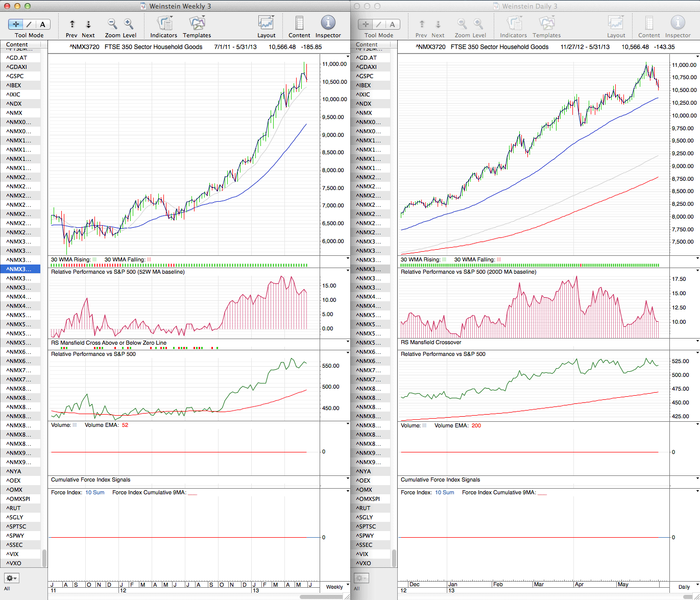Open the gear action menu under Weekly symbol list
This screenshot has width=700, height=600.
pos(11,578)
